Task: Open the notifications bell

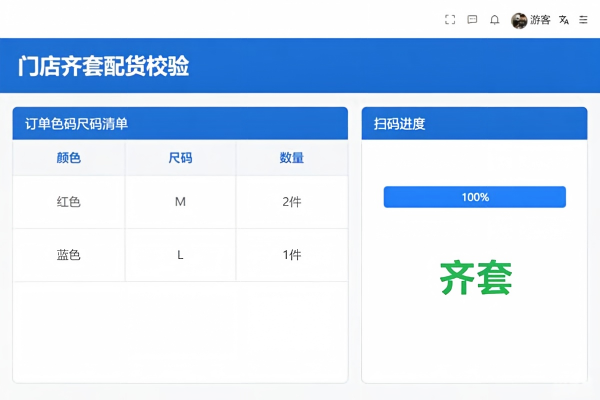Action: [494, 20]
